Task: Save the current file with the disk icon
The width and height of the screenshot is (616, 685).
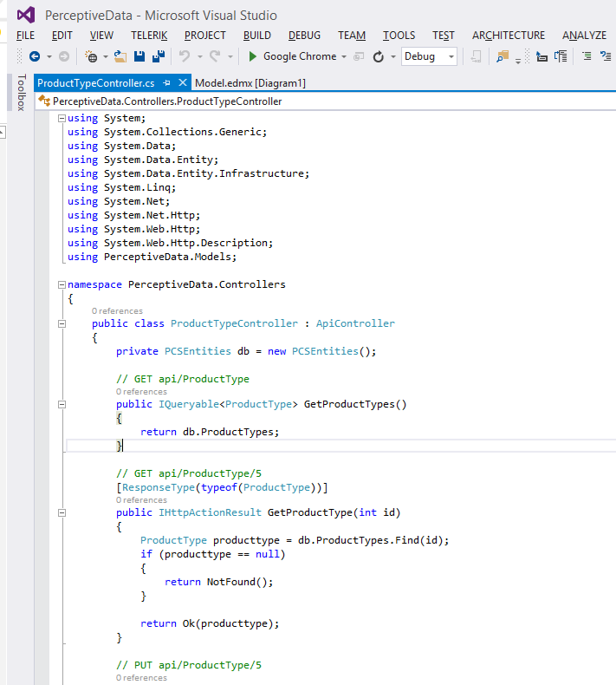Action: pyautogui.click(x=139, y=56)
